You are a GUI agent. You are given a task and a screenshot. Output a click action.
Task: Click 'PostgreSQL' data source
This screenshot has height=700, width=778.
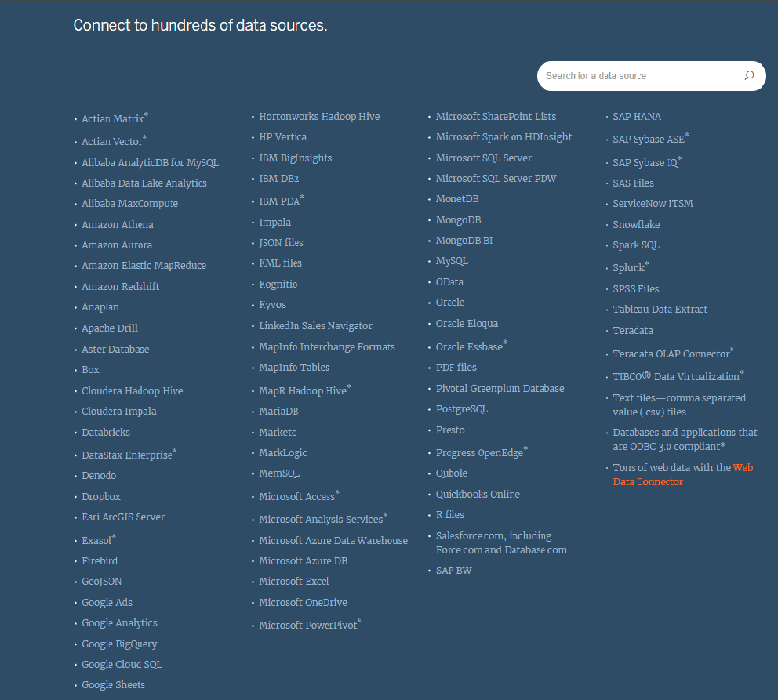[x=462, y=409]
